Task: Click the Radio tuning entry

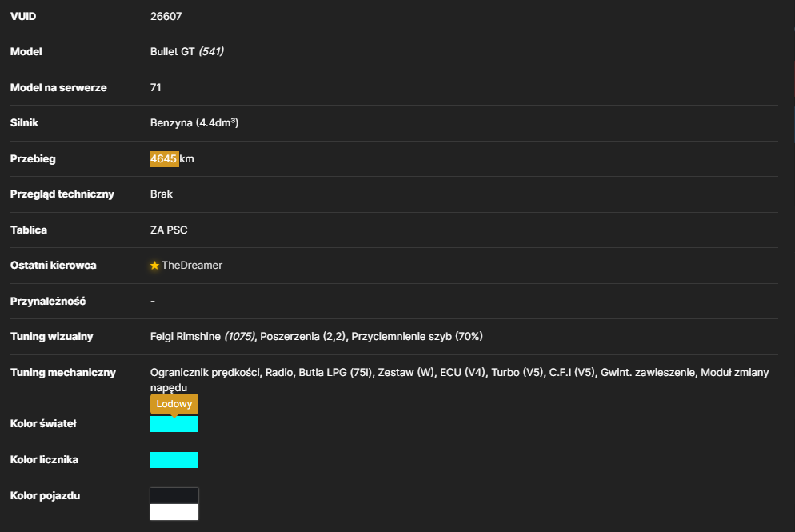Action: tap(279, 373)
